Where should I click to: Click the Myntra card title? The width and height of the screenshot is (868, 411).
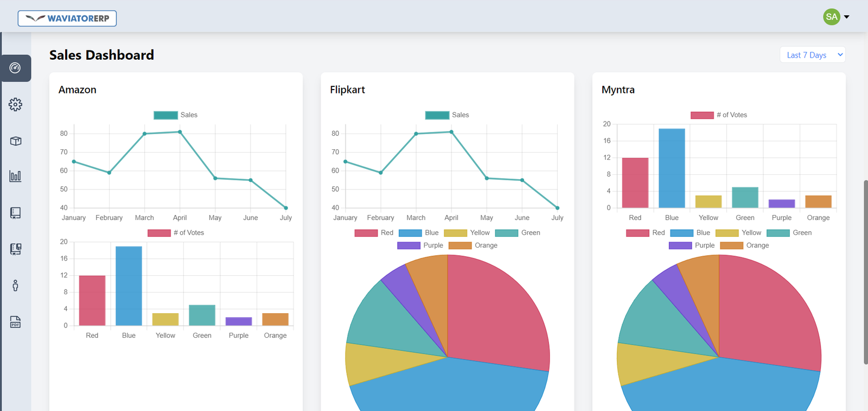618,90
